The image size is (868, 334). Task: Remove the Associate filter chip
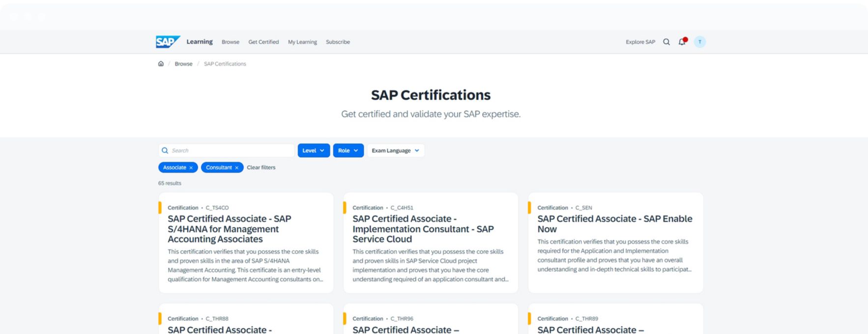191,168
